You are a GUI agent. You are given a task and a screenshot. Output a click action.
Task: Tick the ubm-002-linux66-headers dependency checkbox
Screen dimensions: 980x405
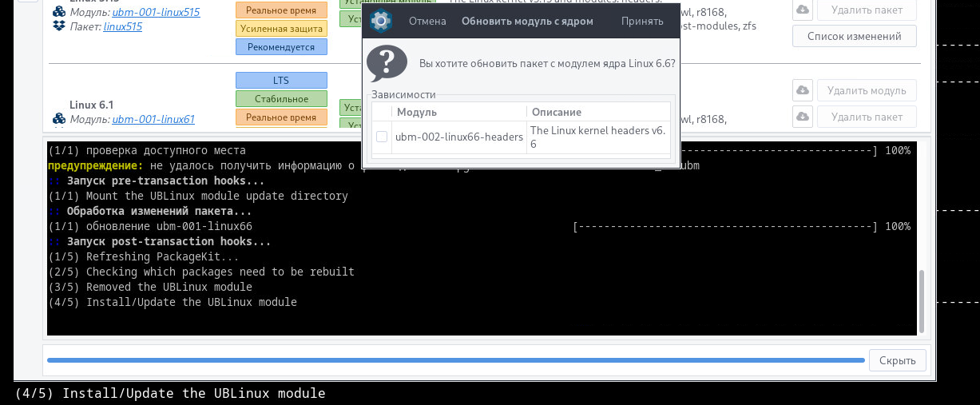tap(382, 137)
